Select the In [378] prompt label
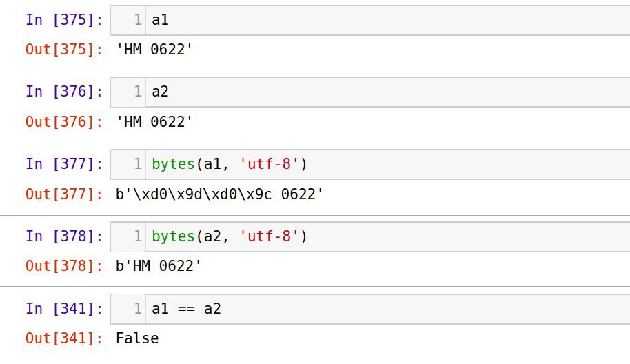 coord(64,236)
